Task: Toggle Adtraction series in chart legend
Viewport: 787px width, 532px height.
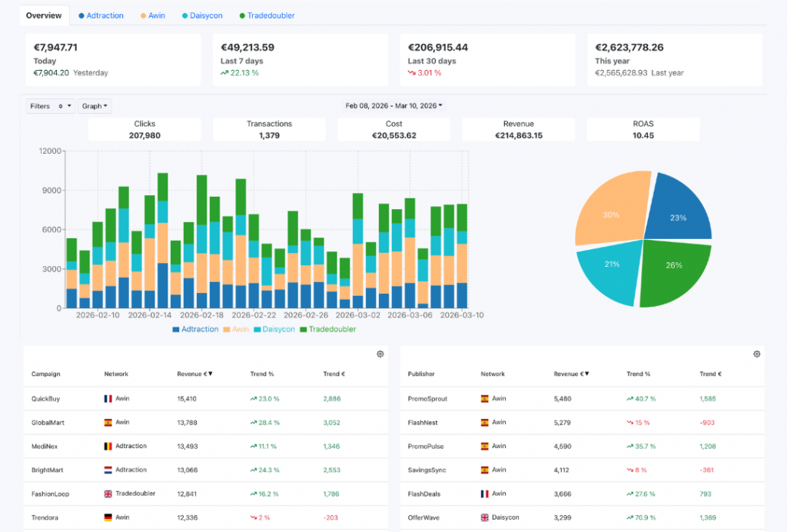Action: click(x=195, y=329)
